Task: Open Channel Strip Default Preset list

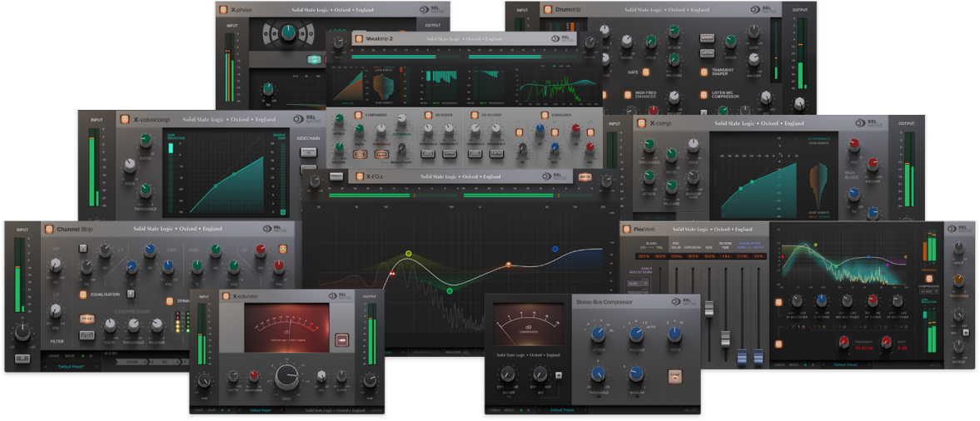Action: [72, 366]
